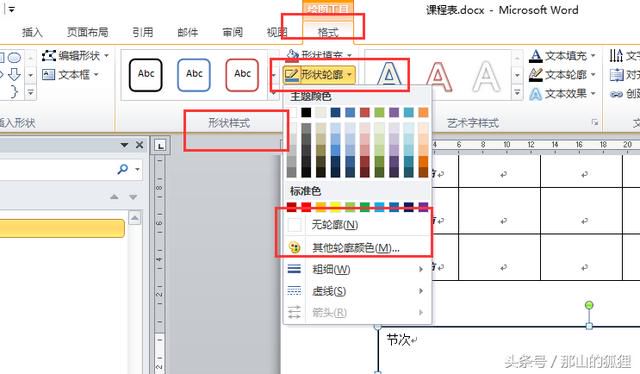The width and height of the screenshot is (640, 374).
Task: Expand the 虚线 dashes submenu
Action: coord(354,291)
